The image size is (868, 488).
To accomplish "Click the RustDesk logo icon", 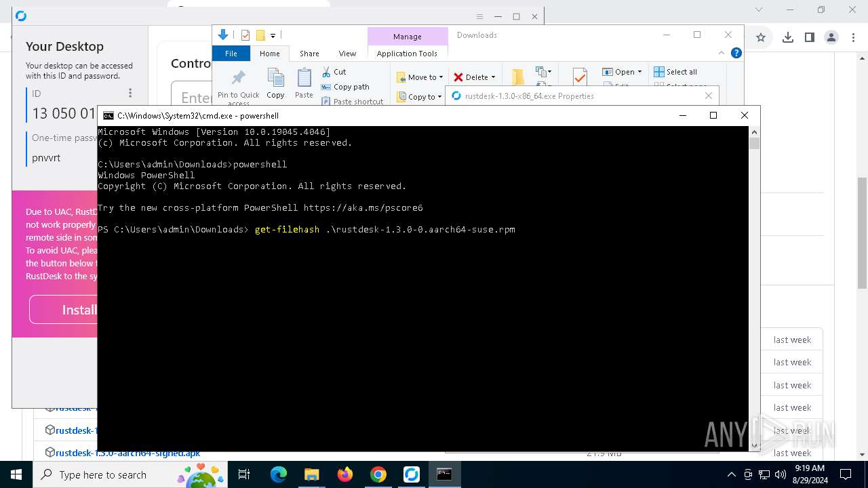I will 21,16.
